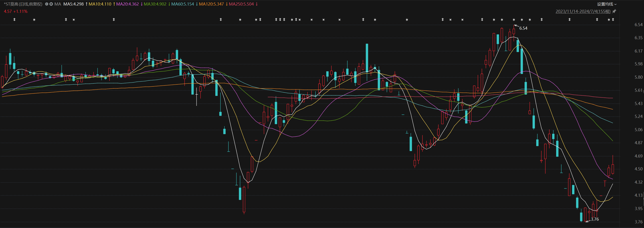Select the MA30:4.902 legend value

click(x=155, y=4)
